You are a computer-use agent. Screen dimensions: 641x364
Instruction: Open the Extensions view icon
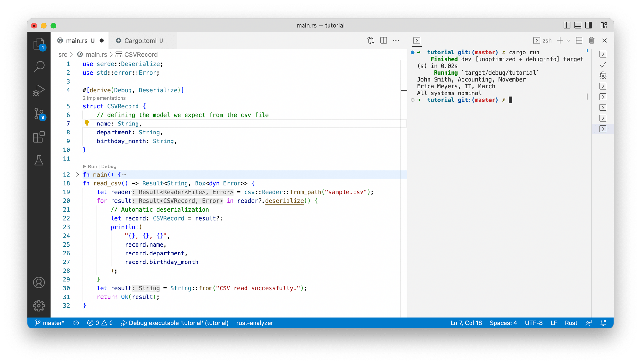[x=39, y=137]
